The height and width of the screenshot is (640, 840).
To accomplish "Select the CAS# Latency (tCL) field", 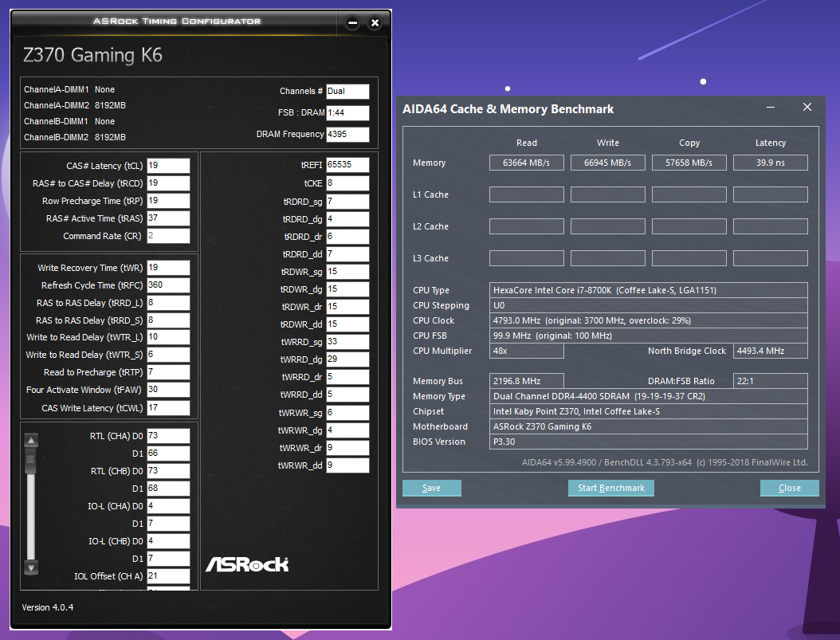I will (168, 166).
